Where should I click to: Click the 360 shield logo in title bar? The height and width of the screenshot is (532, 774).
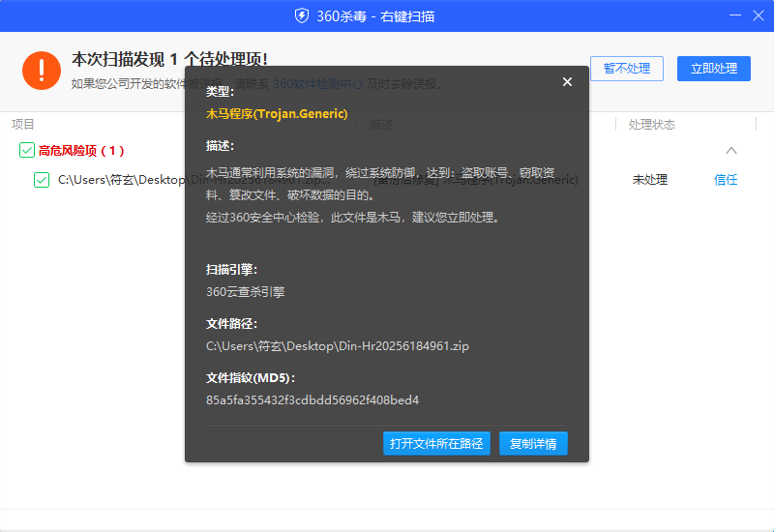coord(302,15)
